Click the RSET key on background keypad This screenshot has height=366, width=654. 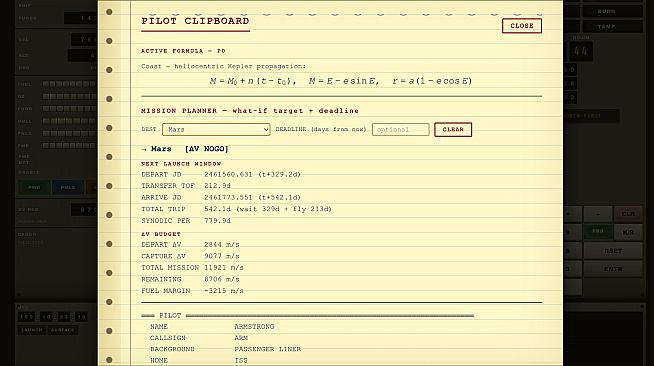613,251
